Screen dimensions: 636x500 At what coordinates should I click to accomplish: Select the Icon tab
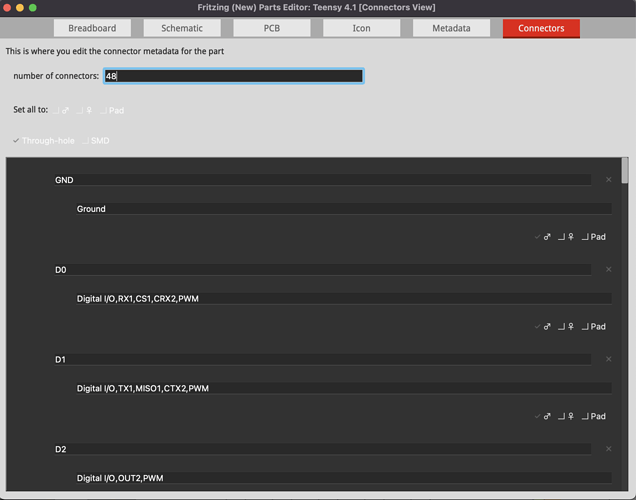(x=361, y=28)
